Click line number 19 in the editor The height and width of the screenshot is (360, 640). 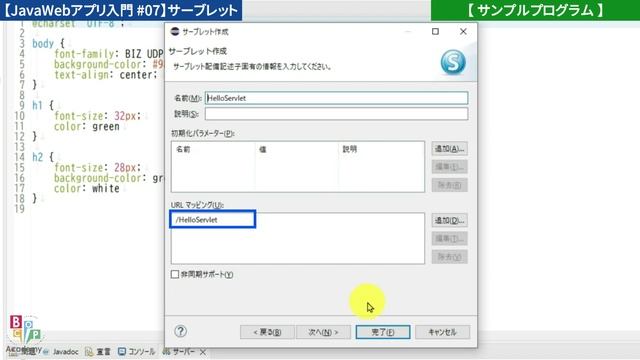[x=20, y=209]
